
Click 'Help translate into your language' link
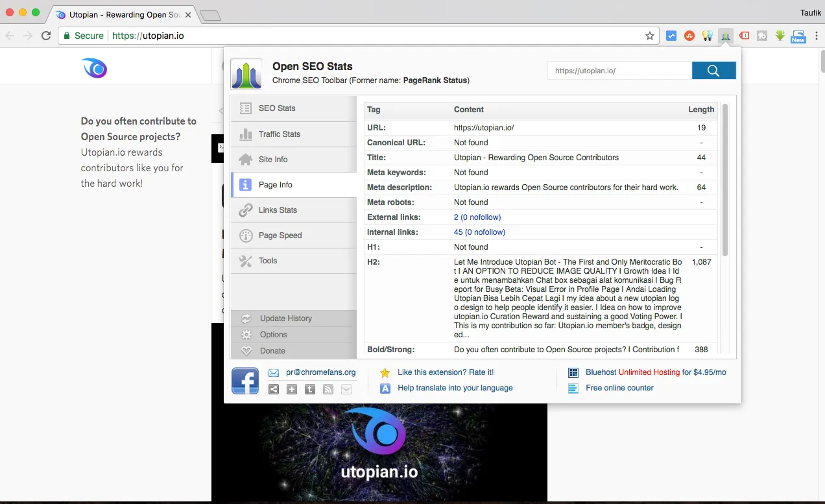pyautogui.click(x=455, y=388)
